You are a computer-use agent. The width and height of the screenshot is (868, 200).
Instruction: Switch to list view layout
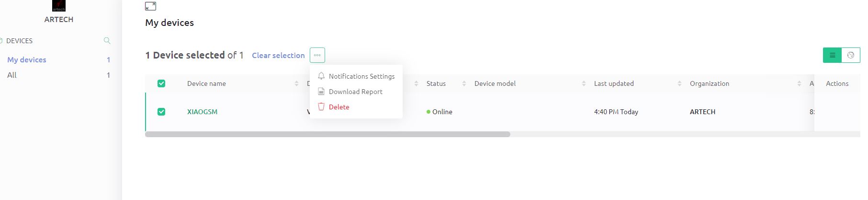click(x=832, y=55)
